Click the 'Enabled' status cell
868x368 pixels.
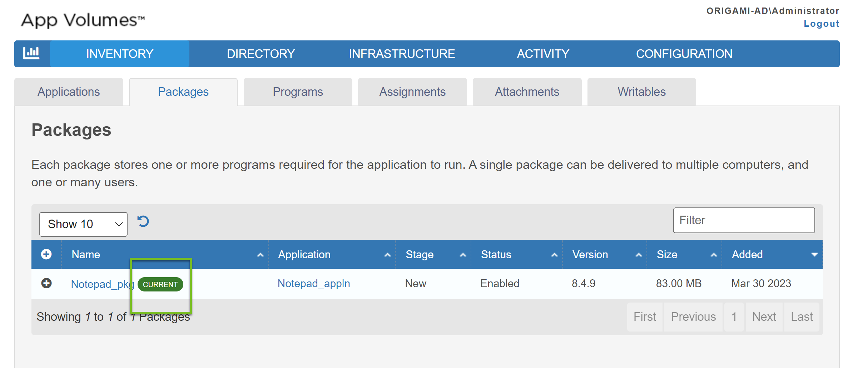(500, 284)
